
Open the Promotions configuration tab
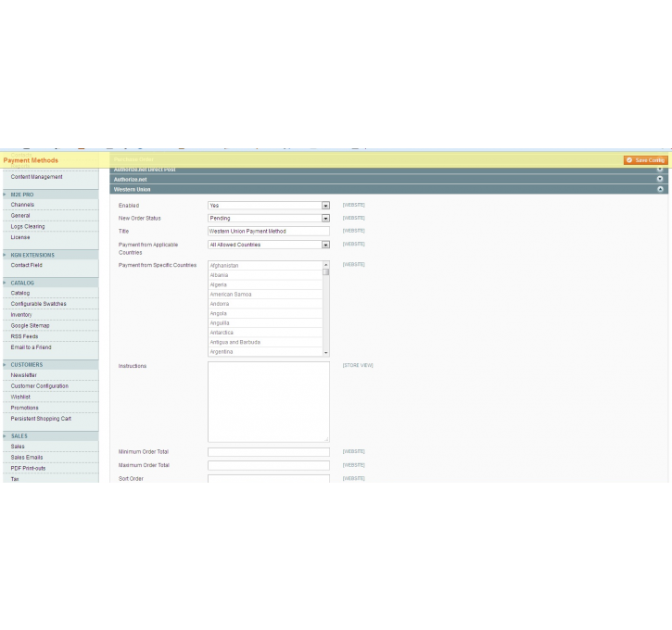click(x=24, y=408)
